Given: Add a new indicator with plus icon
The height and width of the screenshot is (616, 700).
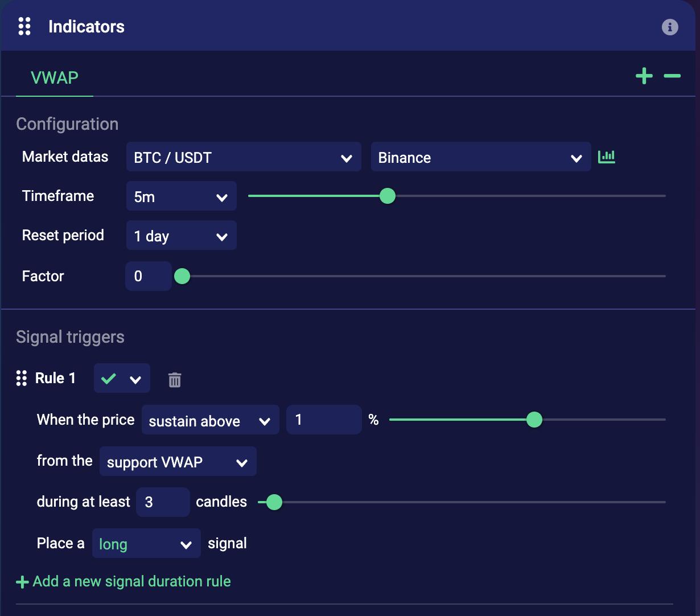Looking at the screenshot, I should click(x=644, y=76).
